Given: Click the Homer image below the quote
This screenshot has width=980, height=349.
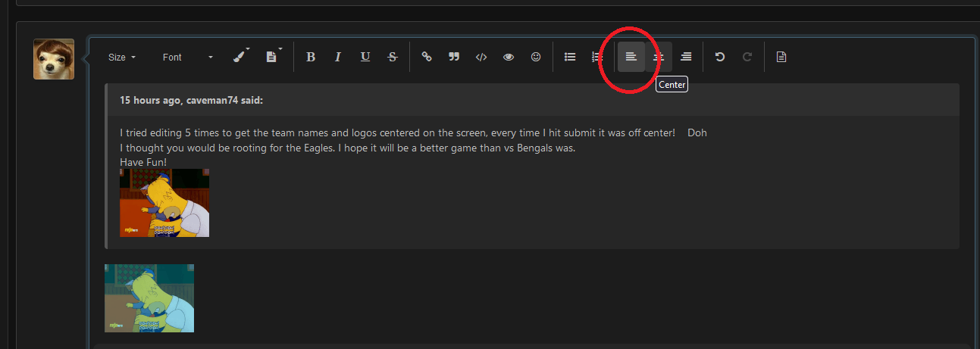Looking at the screenshot, I should point(149,298).
